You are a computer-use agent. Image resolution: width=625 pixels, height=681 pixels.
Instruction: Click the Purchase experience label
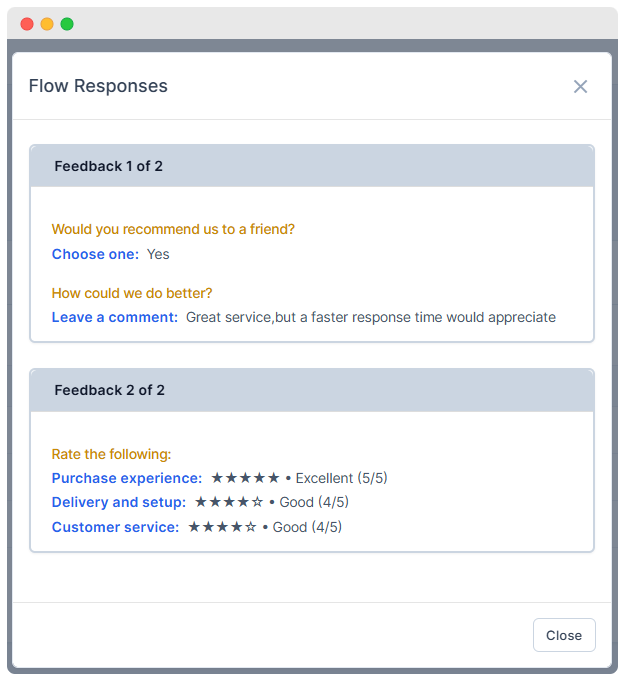click(x=127, y=478)
